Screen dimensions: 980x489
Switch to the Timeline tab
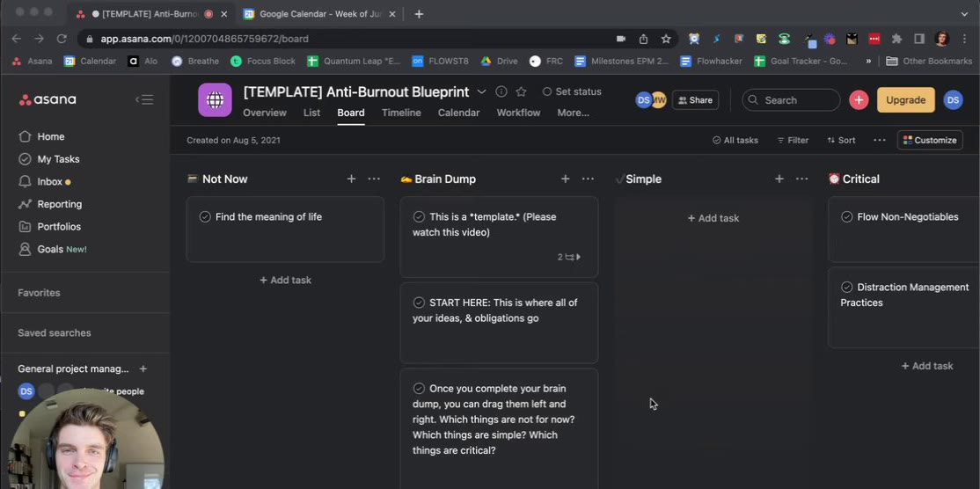click(x=401, y=113)
